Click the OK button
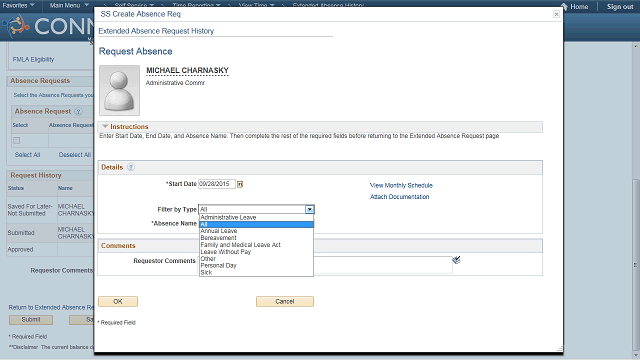The height and width of the screenshot is (360, 640). pos(118,302)
